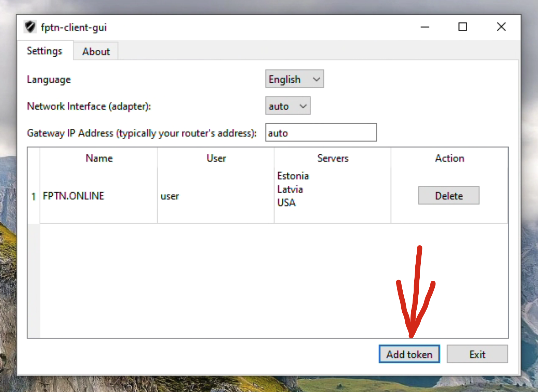Maximize the fptn-client-gui window

[x=462, y=27]
